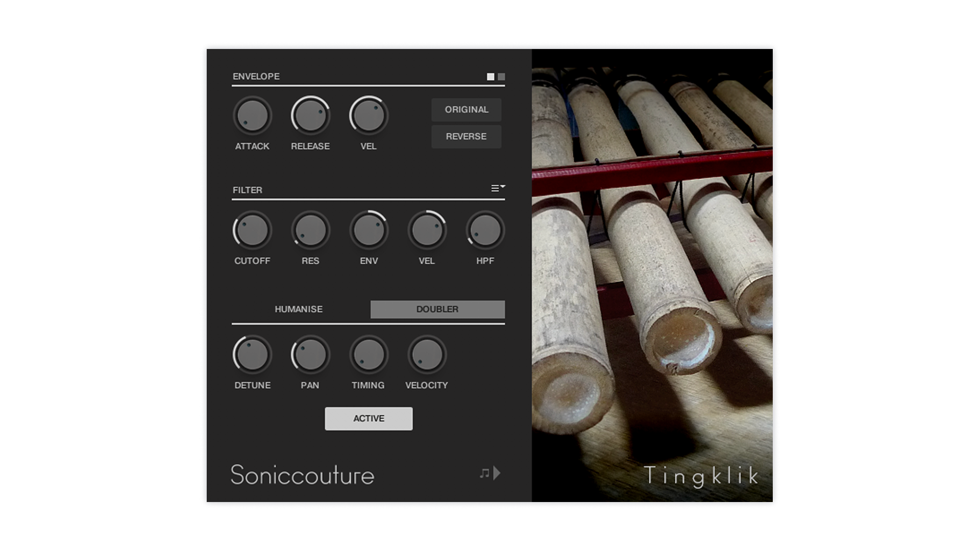Click the music note play icon
Viewport: 980px width, 551px height.
click(490, 473)
